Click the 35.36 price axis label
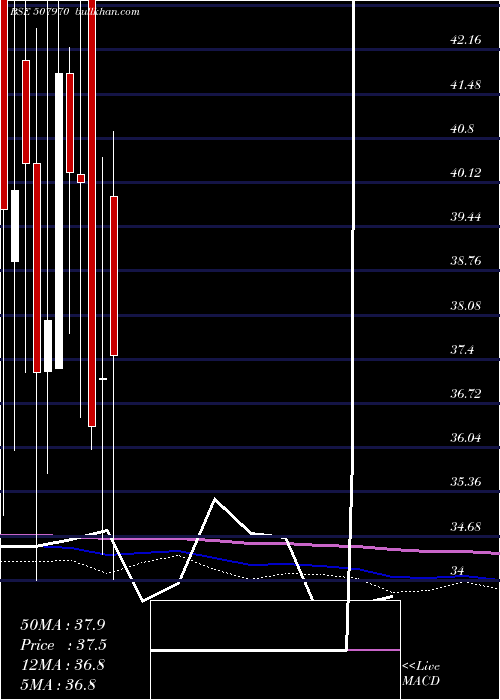 (466, 482)
